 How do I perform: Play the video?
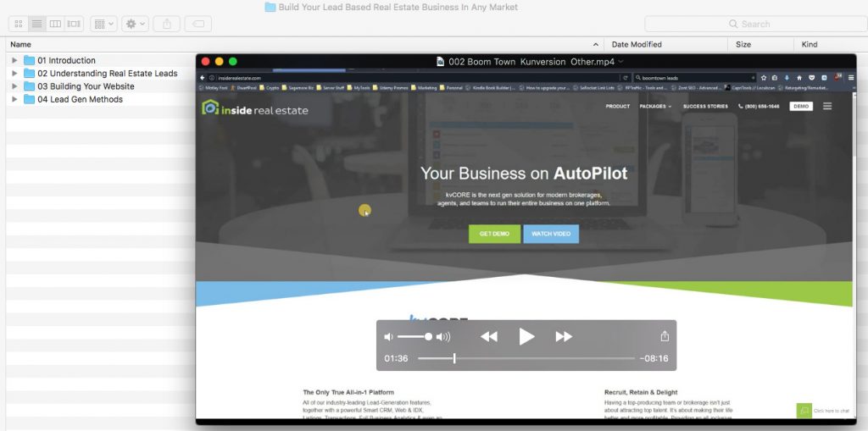[526, 336]
